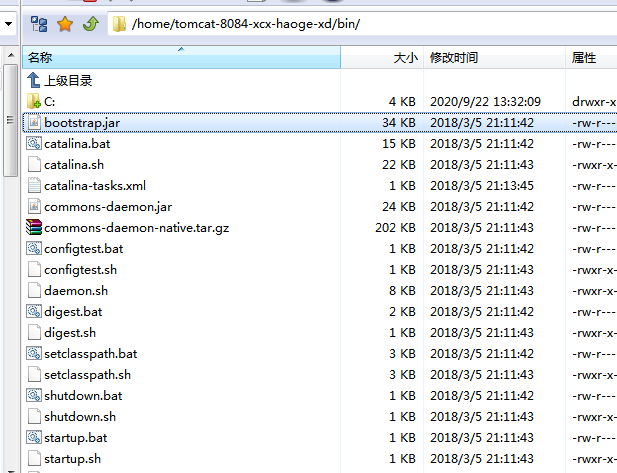Viewport: 617px width, 473px height.
Task: Click the C: folder icon
Action: coord(34,102)
